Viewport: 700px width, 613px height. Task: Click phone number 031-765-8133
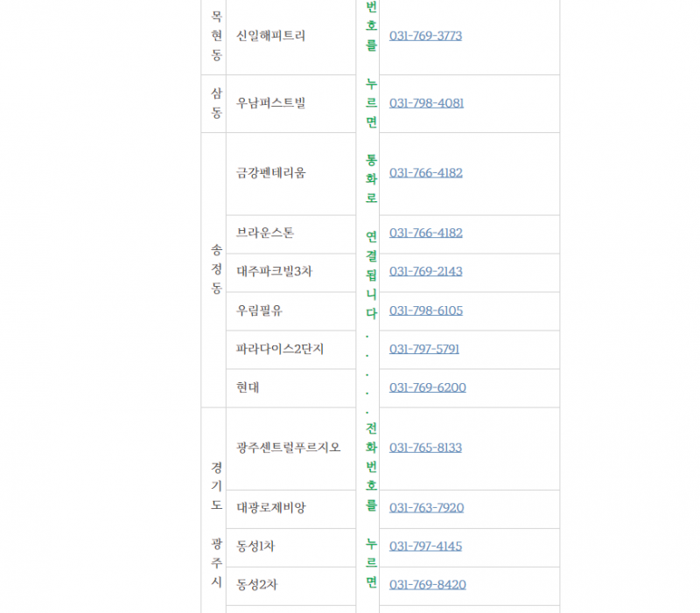tap(425, 448)
